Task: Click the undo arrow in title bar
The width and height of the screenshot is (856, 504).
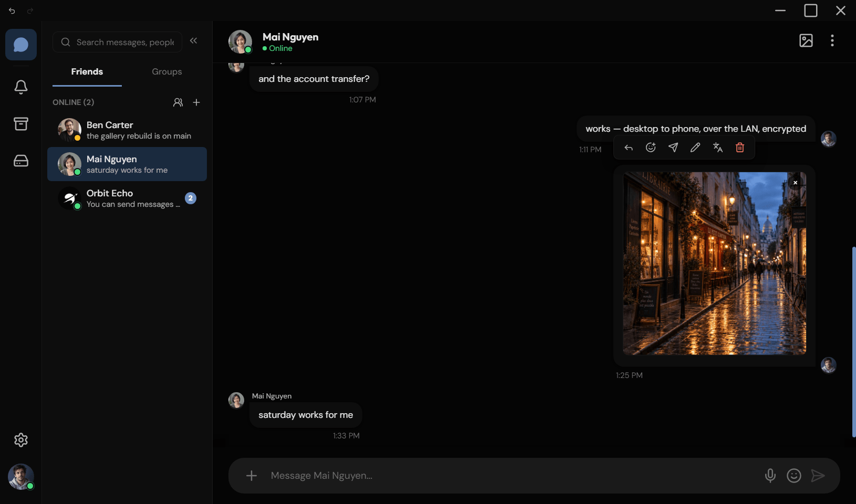Action: click(12, 10)
